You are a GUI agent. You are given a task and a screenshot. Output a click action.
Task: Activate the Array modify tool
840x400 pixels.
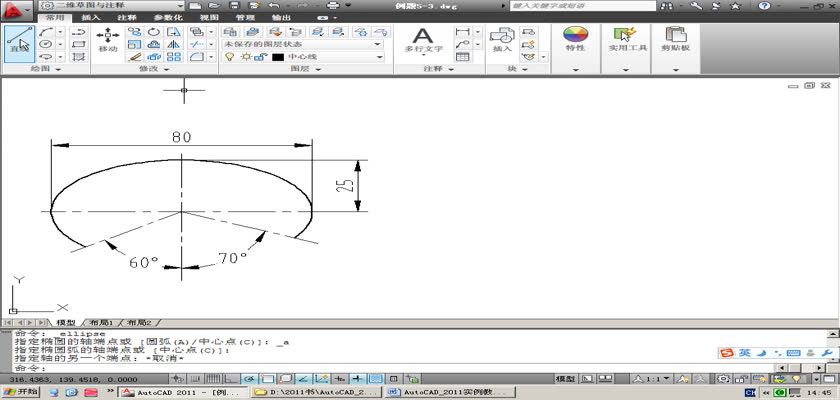174,56
